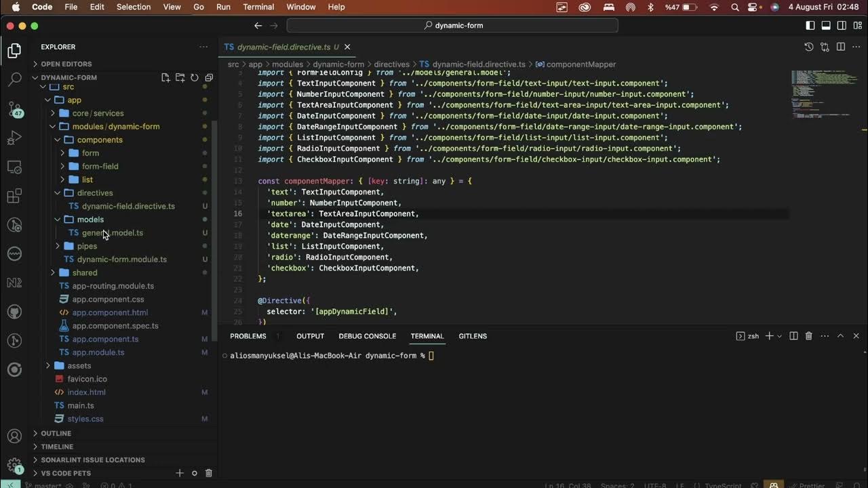Refresh the Explorer file tree
This screenshot has width=868, height=488.
pyautogui.click(x=194, y=78)
